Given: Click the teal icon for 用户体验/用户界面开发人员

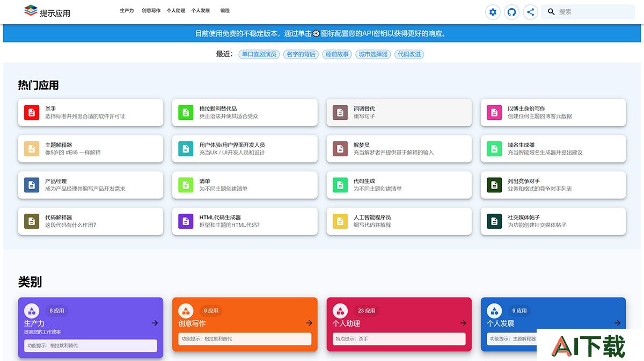Looking at the screenshot, I should pyautogui.click(x=186, y=149).
